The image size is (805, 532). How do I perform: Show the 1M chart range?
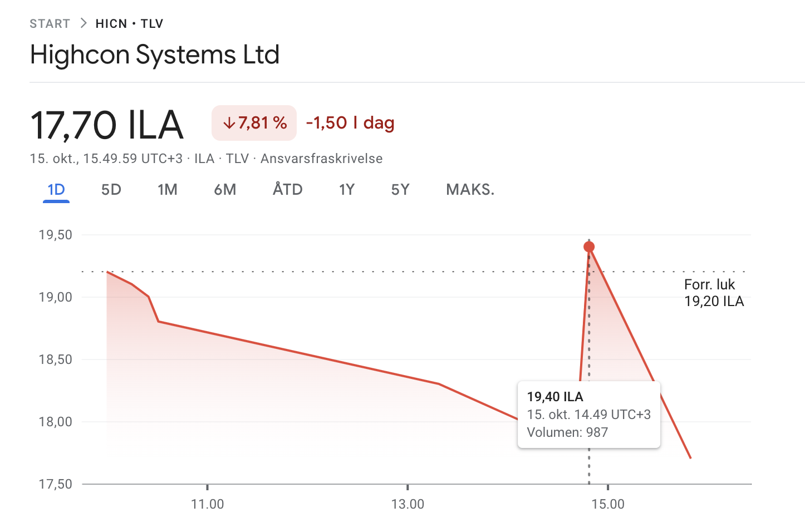pos(167,190)
